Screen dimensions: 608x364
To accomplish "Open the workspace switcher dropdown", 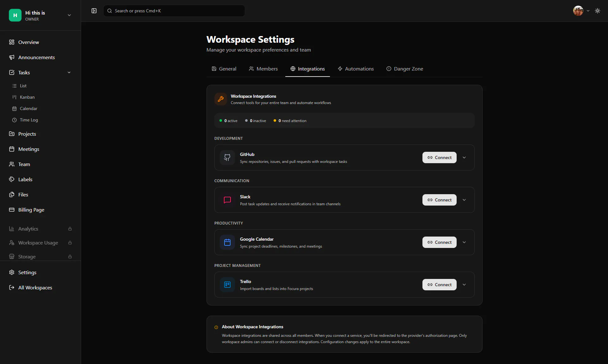I will (x=41, y=15).
